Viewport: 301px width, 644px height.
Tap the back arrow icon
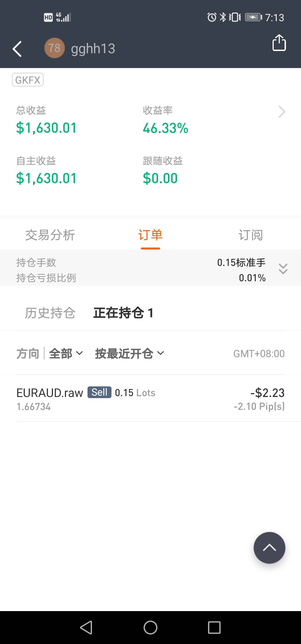click(17, 49)
